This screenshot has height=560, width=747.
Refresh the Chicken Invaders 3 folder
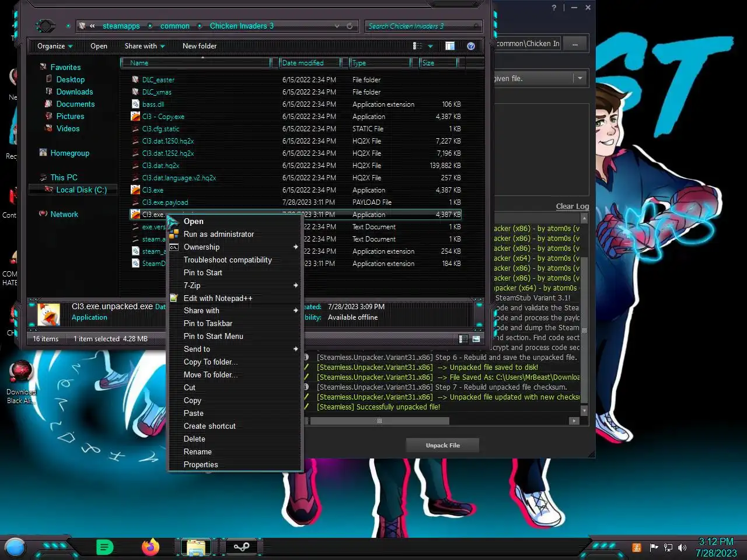[x=350, y=26]
